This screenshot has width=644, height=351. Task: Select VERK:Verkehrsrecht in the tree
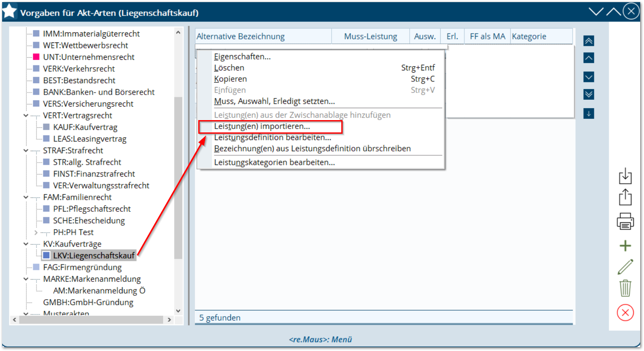[79, 69]
